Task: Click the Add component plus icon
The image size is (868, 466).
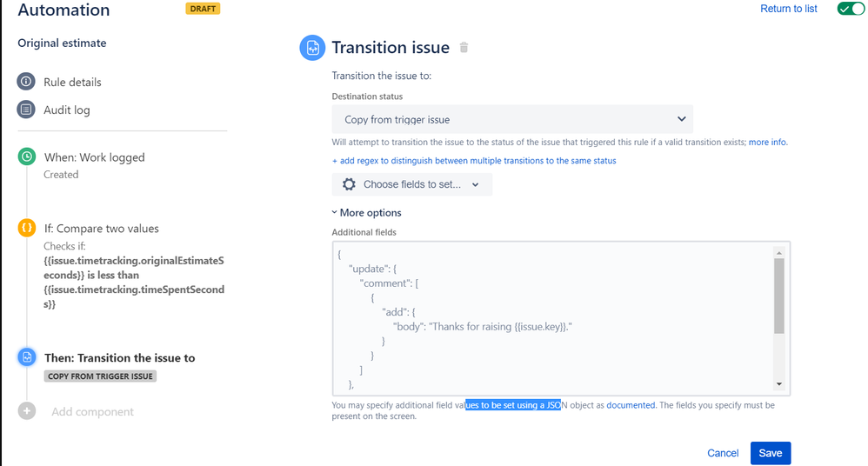Action: pos(27,410)
